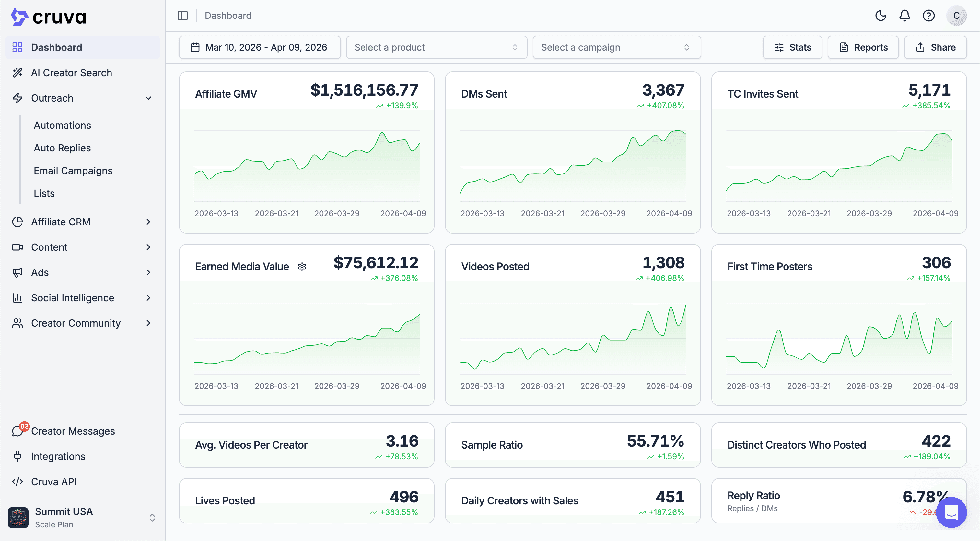The width and height of the screenshot is (980, 541).
Task: Open Earned Media Value settings gear
Action: [x=302, y=267]
